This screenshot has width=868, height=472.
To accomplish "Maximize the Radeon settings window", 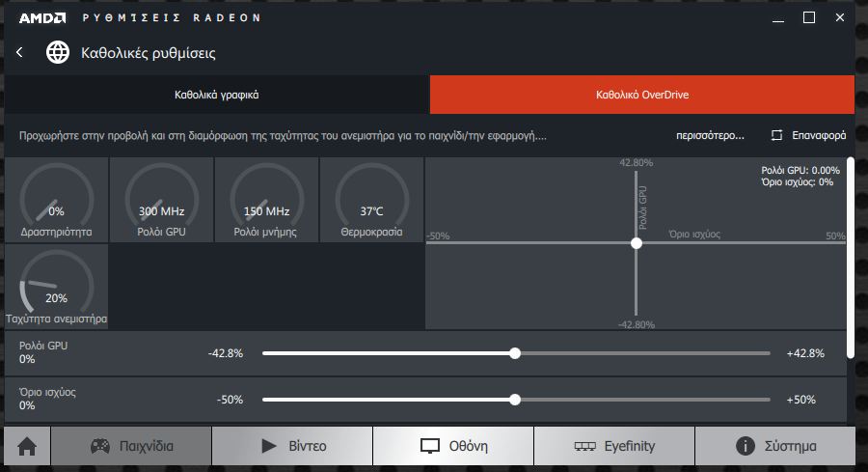I will (809, 17).
